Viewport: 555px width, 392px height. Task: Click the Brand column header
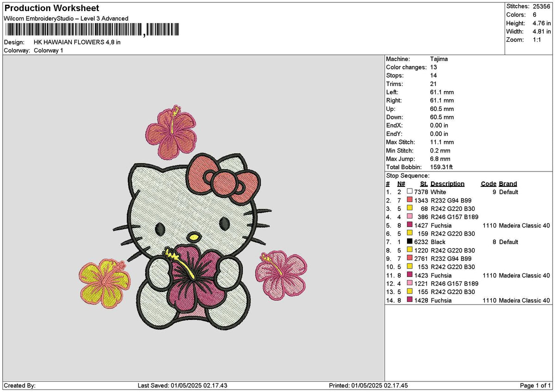pos(507,184)
